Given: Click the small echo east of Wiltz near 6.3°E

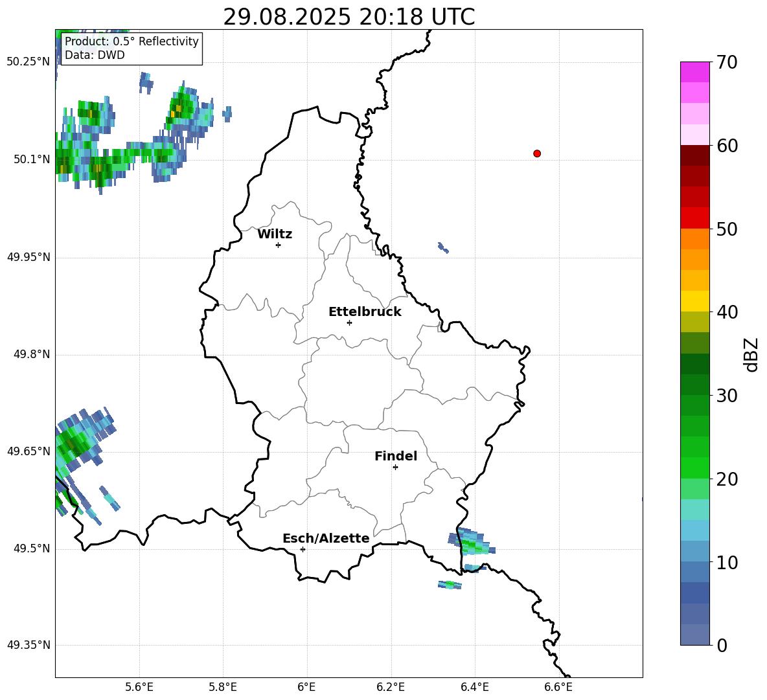Looking at the screenshot, I should pos(443,247).
